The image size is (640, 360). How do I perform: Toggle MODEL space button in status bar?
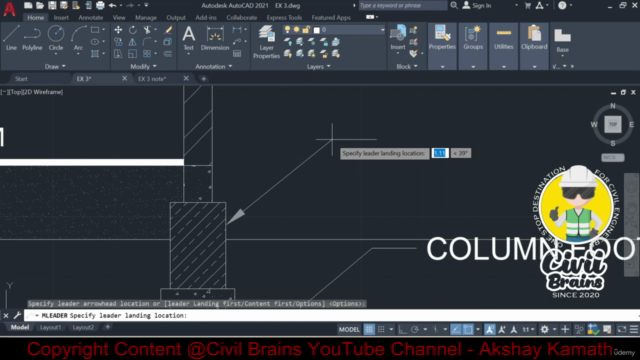pyautogui.click(x=349, y=329)
